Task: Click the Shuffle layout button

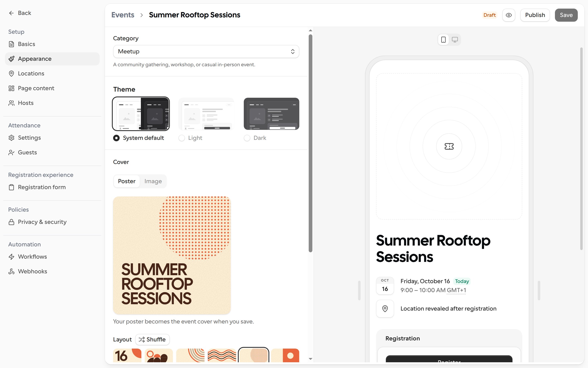Action: (152, 340)
